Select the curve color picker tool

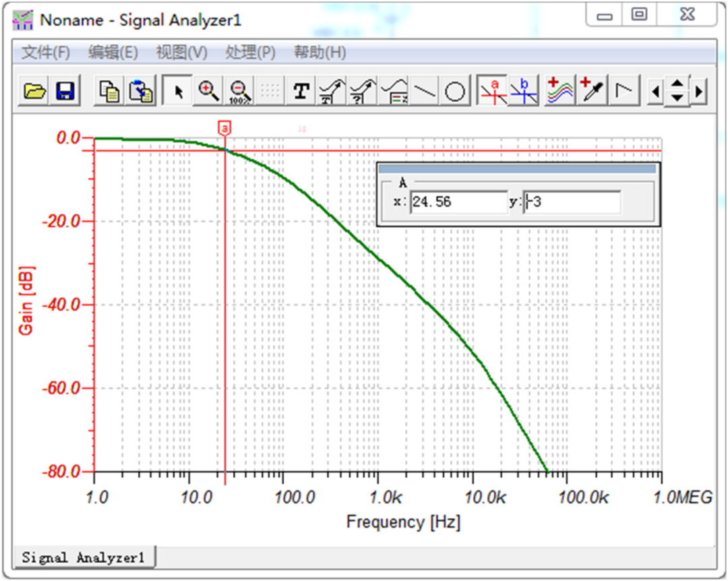tap(590, 91)
